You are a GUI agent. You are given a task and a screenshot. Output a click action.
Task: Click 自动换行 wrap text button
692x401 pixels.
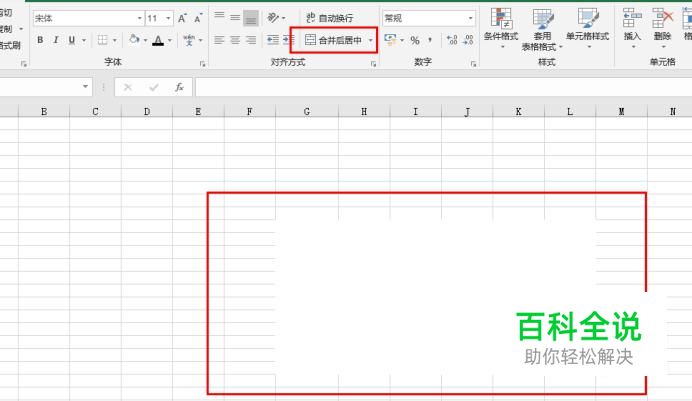pos(330,18)
